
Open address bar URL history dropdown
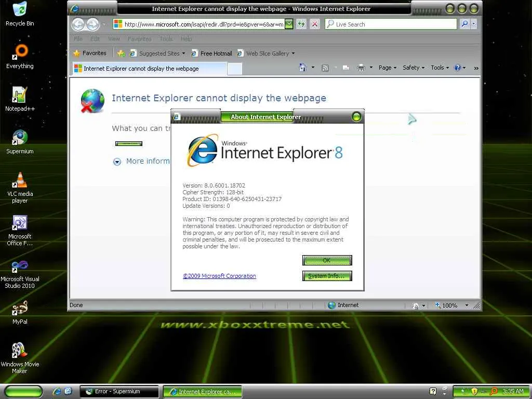coord(289,24)
